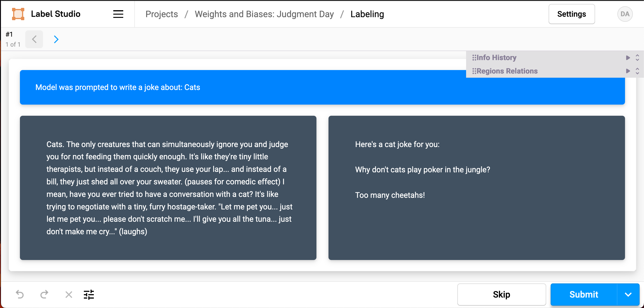Reset annotation with X icon
The width and height of the screenshot is (644, 308).
click(69, 295)
